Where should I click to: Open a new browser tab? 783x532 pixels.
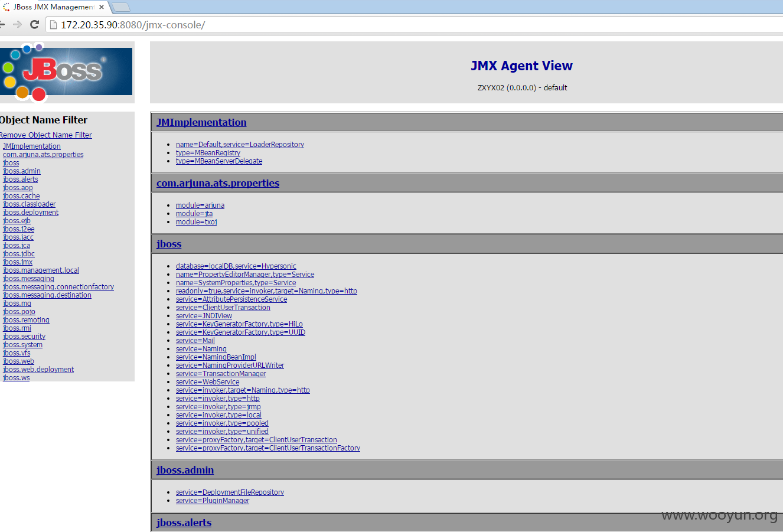[120, 7]
